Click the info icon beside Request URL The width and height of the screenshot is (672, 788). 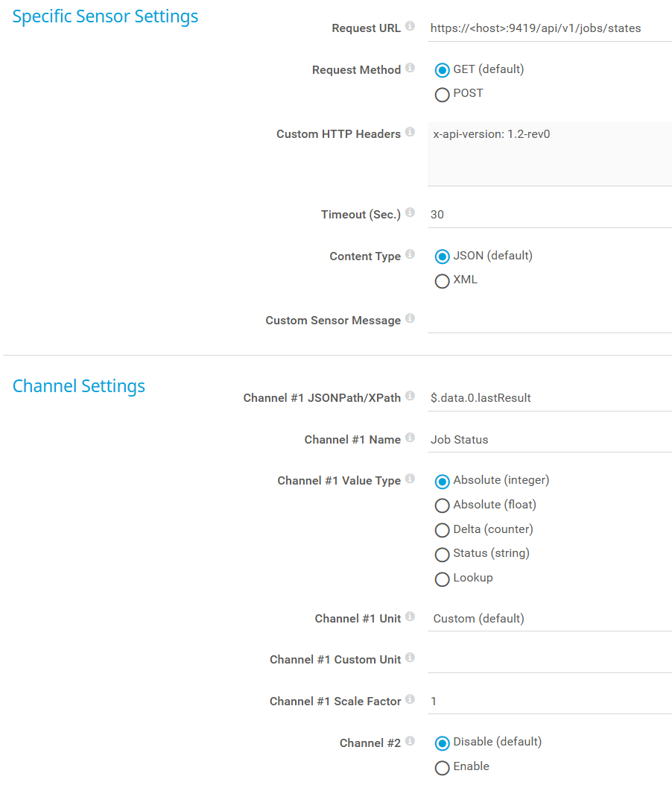click(411, 27)
